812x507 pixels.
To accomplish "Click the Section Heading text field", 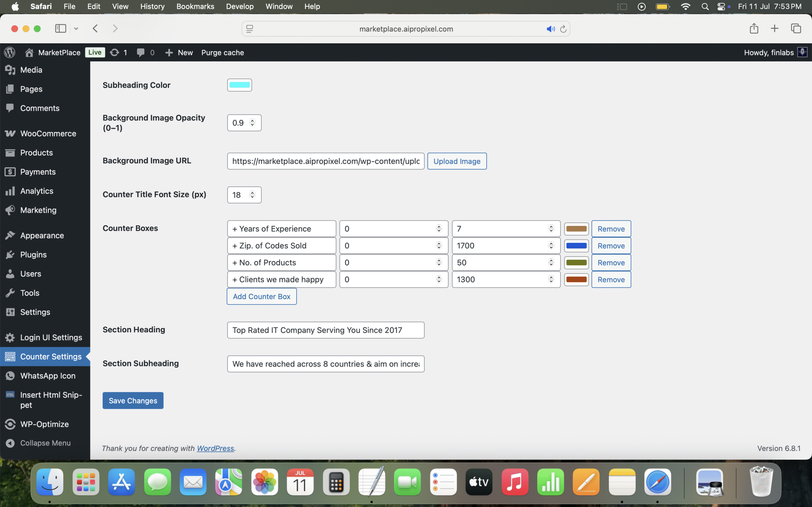I will coord(325,330).
